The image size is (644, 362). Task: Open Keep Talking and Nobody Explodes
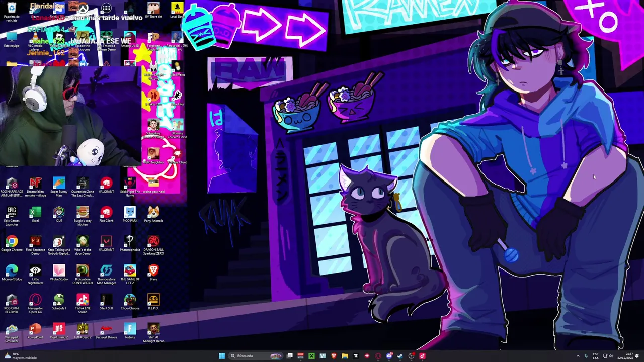(x=59, y=245)
